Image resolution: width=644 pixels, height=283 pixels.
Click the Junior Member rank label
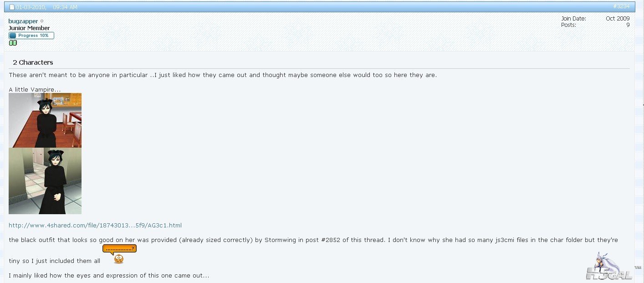point(29,28)
